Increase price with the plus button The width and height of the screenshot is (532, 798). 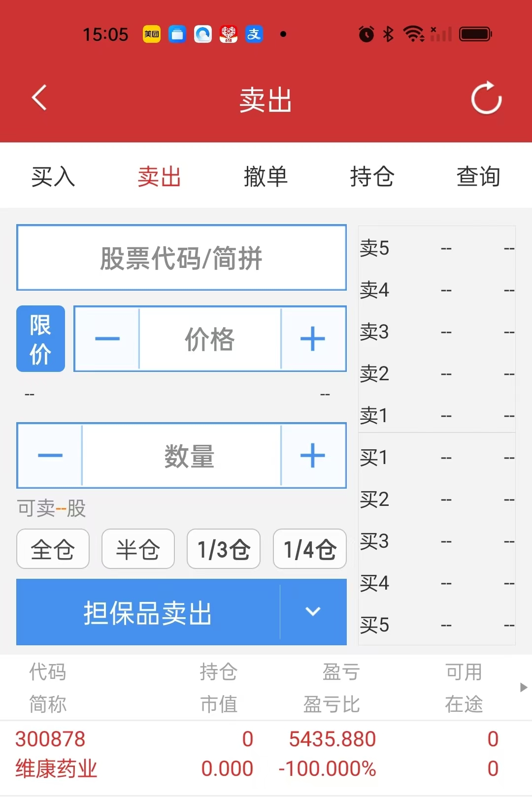(313, 339)
